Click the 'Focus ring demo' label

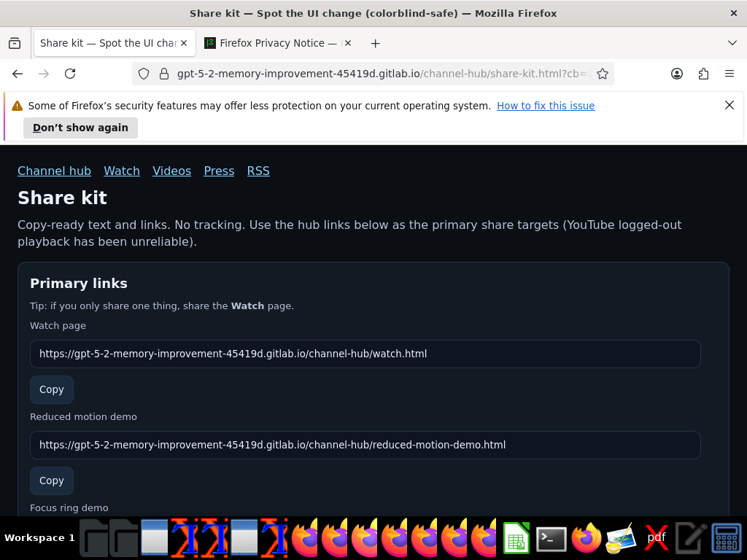click(69, 507)
